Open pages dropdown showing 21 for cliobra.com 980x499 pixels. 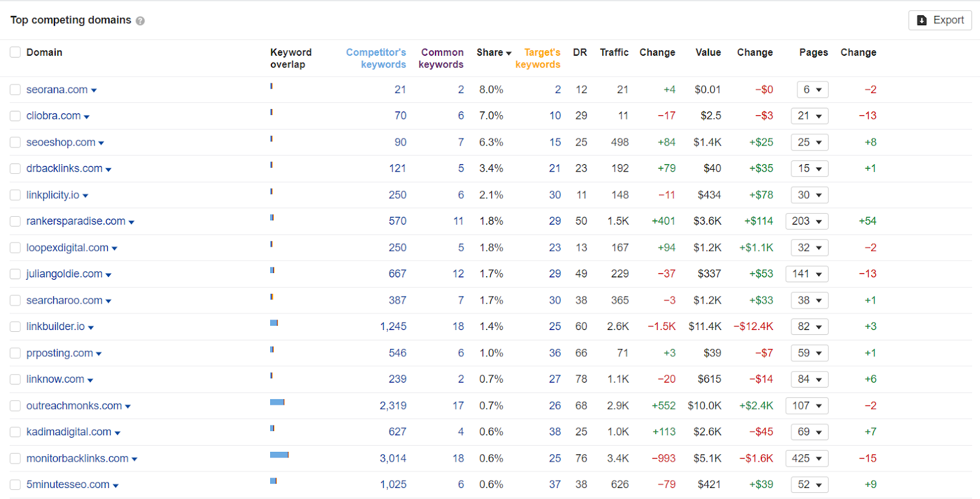tap(810, 116)
